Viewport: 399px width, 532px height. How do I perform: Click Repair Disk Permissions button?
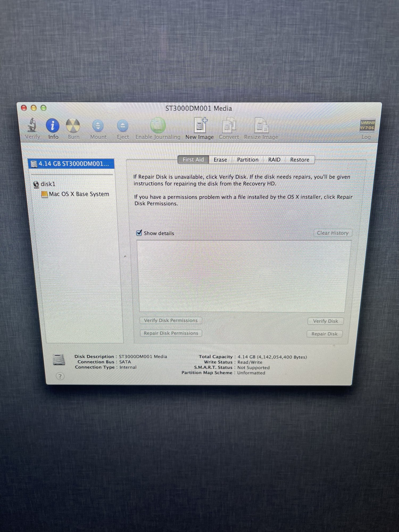pos(171,333)
